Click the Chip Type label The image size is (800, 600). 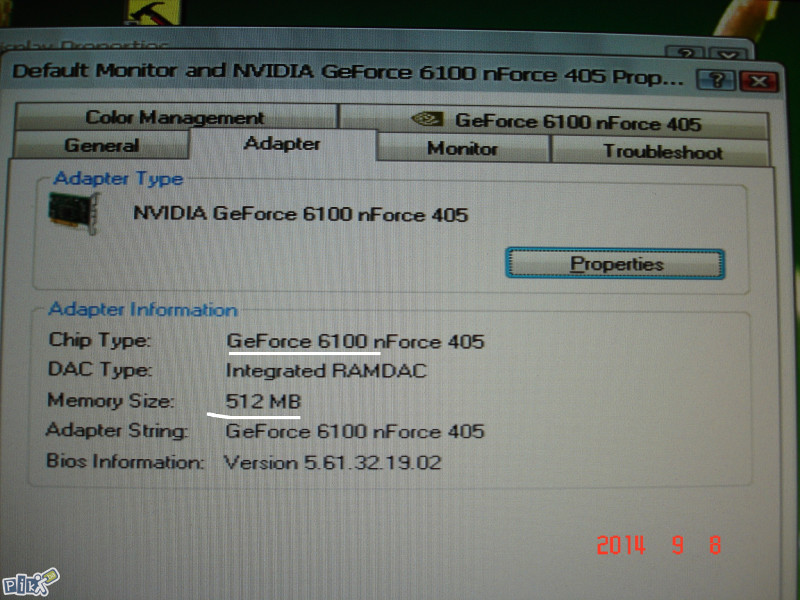99,340
